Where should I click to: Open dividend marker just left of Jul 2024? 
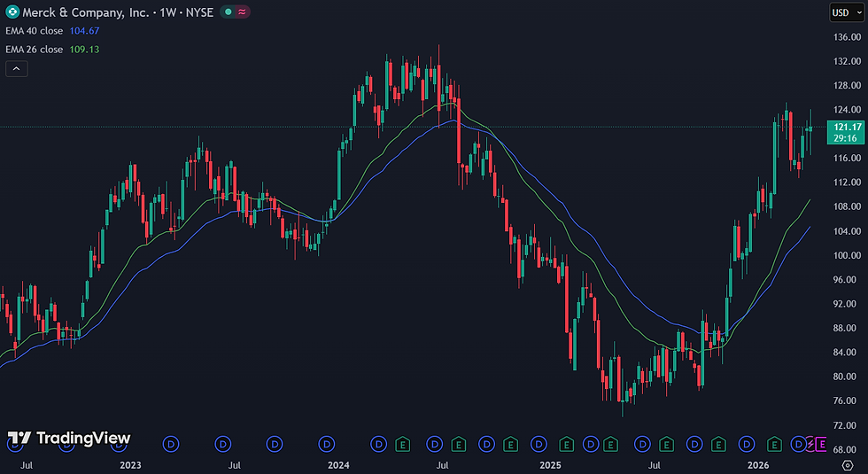tap(435, 444)
